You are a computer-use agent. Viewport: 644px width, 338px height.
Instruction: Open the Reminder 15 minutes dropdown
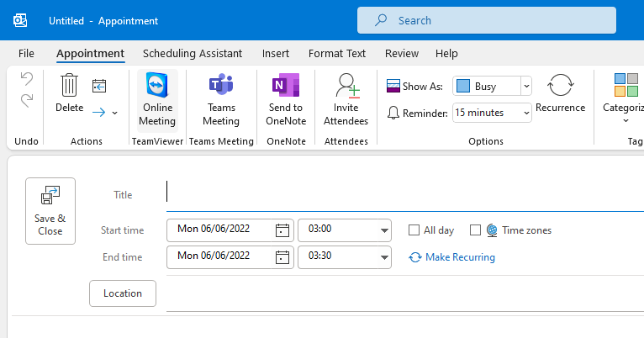525,112
